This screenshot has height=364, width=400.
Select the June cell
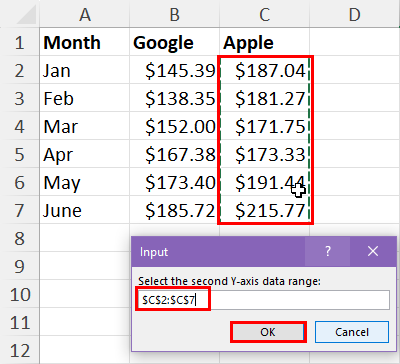[x=85, y=211]
